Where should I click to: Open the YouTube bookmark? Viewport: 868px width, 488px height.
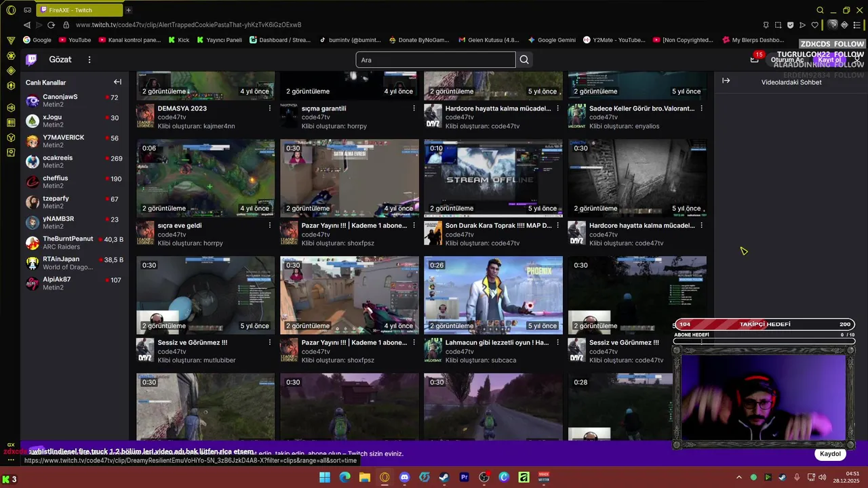tap(75, 40)
